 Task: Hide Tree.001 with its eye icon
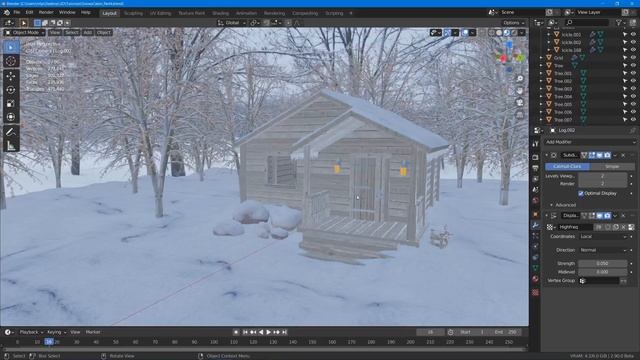[x=633, y=73]
